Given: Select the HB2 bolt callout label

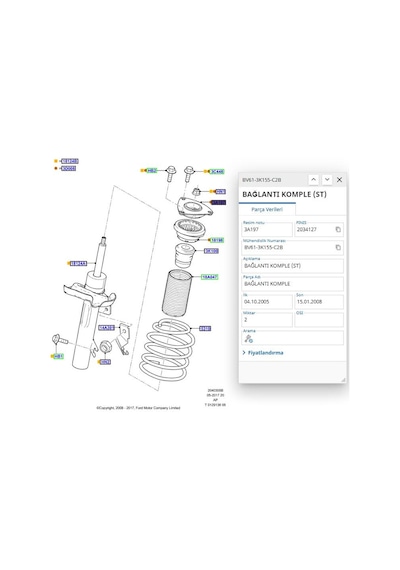Looking at the screenshot, I should click(x=152, y=170).
